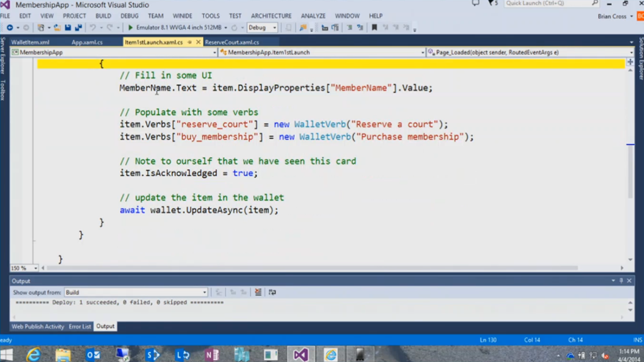This screenshot has height=362, width=644.
Task: Close the Item1stLaunch.xaml.cs tab
Action: click(x=198, y=42)
